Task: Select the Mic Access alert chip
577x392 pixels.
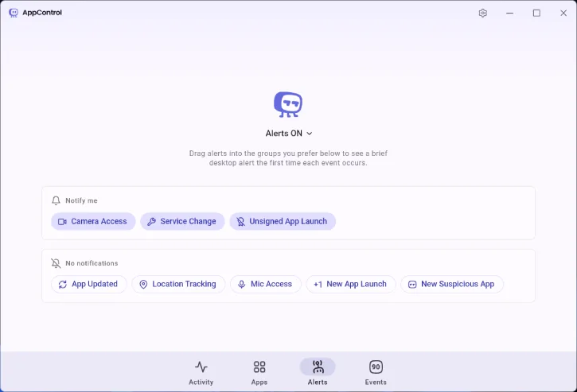Action: (266, 284)
